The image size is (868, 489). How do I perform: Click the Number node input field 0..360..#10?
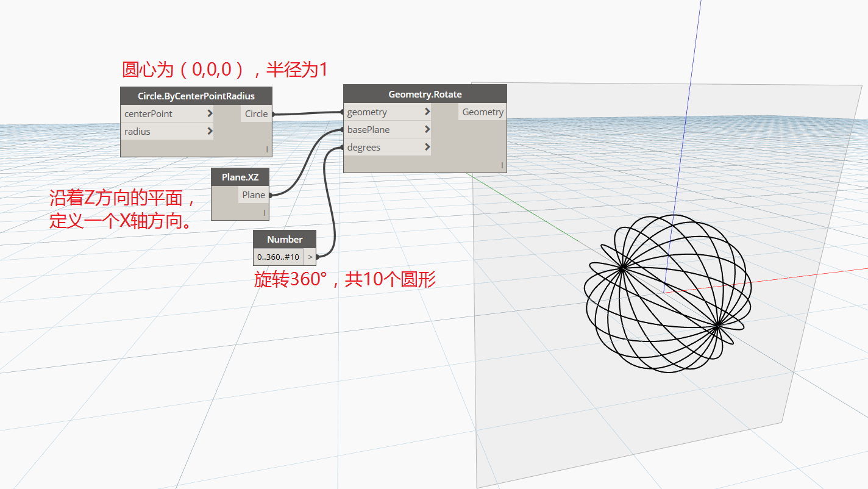pyautogui.click(x=279, y=257)
